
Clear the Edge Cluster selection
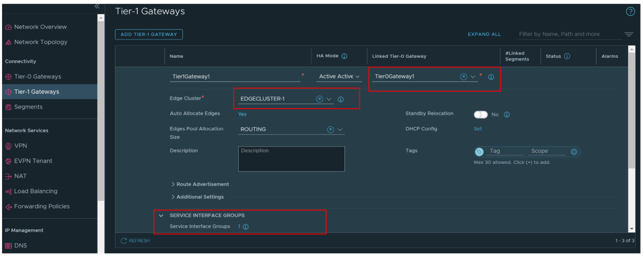pos(319,99)
